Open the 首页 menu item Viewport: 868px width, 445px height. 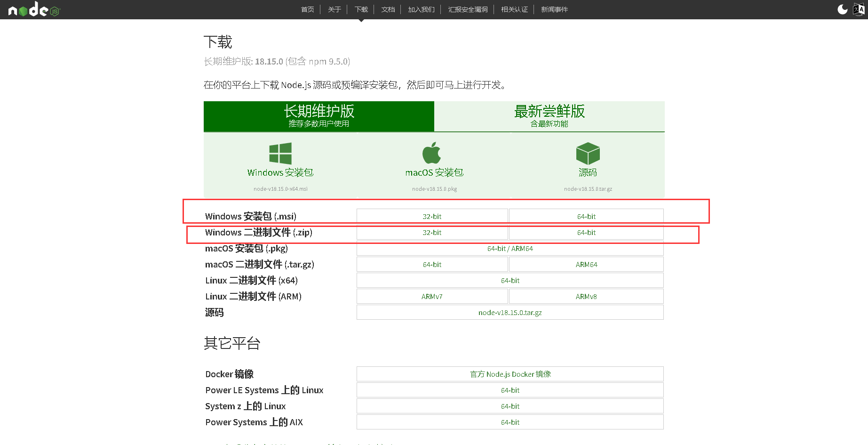(308, 9)
